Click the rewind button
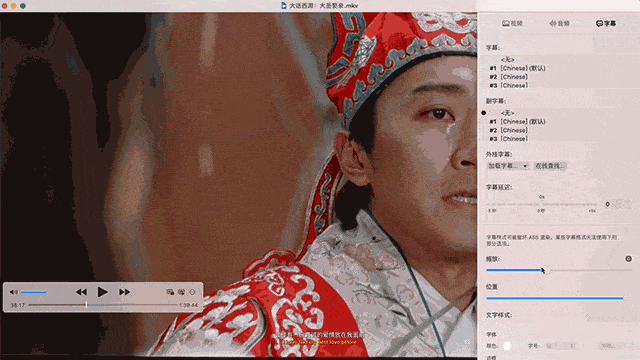 point(81,292)
